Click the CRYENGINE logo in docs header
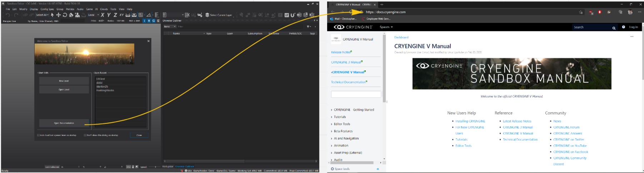Viewport: 644px width, 173px height. 353,27
